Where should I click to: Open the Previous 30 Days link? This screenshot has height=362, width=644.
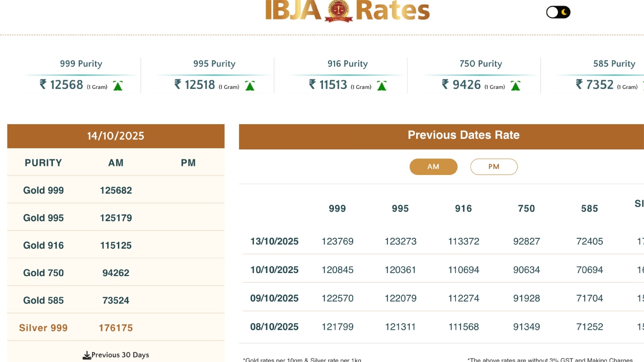pyautogui.click(x=120, y=355)
